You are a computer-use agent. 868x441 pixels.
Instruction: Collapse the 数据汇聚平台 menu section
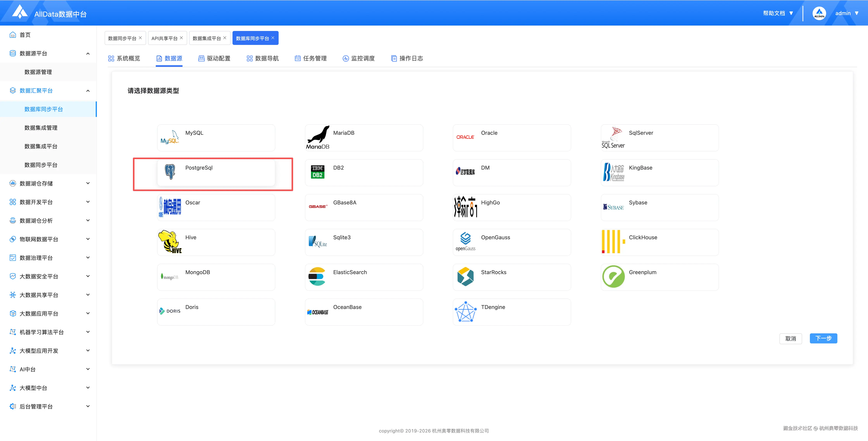(88, 91)
